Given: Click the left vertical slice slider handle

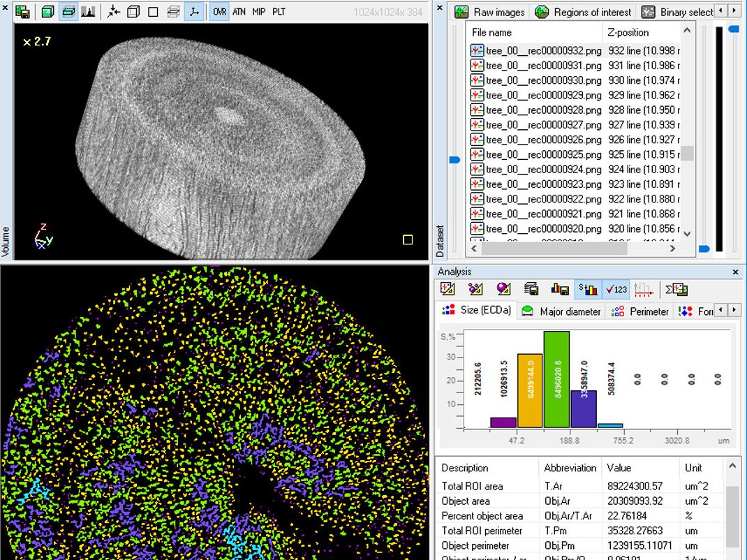Looking at the screenshot, I should click(x=454, y=160).
